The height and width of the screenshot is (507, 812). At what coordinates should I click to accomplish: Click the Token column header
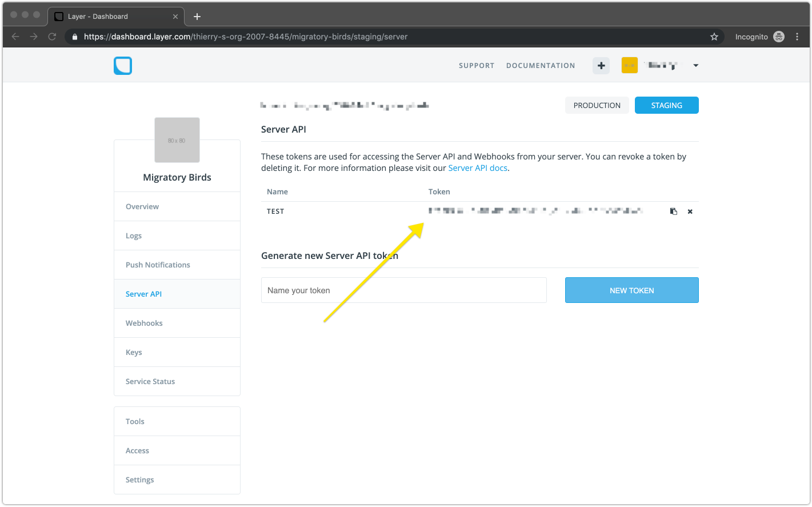[439, 191]
